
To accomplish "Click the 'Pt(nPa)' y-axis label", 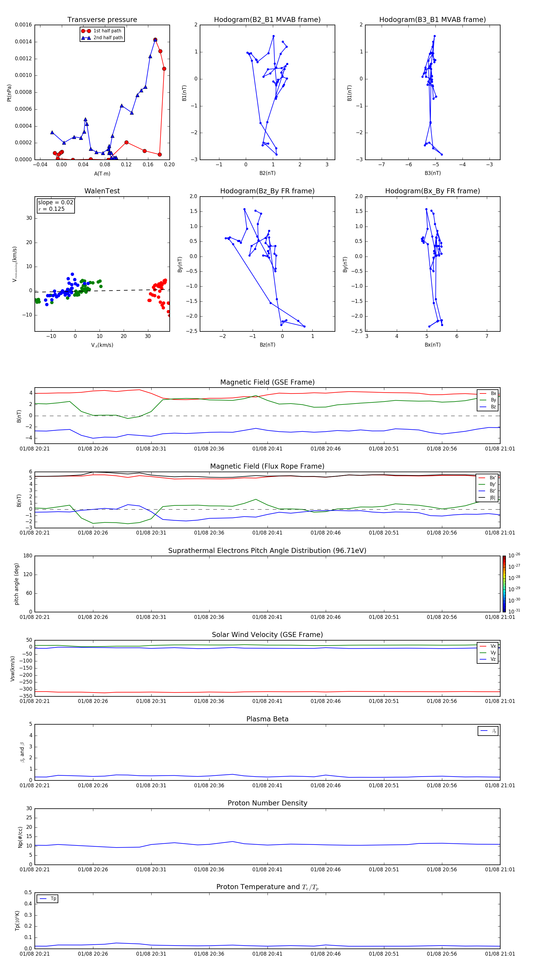I will coord(9,93).
